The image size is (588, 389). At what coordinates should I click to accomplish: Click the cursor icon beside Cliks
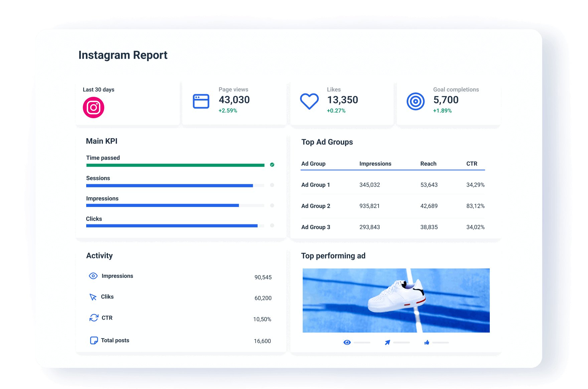(93, 297)
